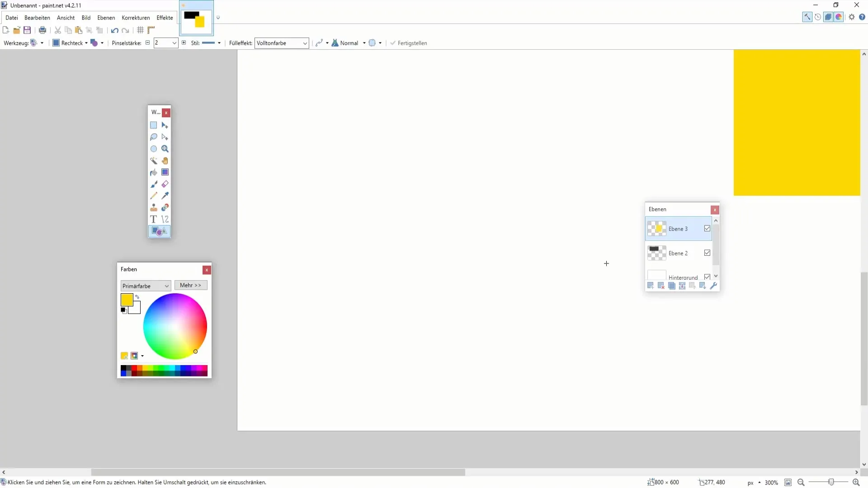Open the antialiasing mode dropdown

(x=322, y=43)
